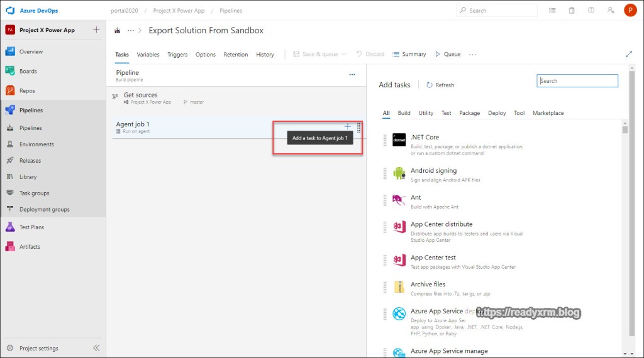Click in the Add tasks search field
The height and width of the screenshot is (358, 644).
pyautogui.click(x=577, y=80)
